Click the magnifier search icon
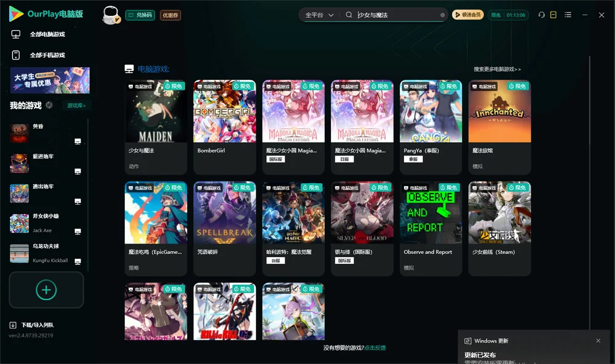615x364 pixels. [x=349, y=15]
